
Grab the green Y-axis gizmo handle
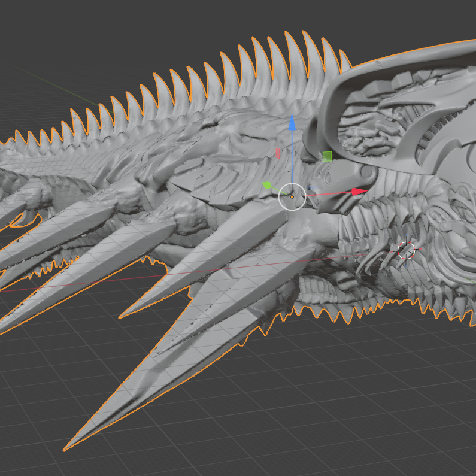267,185
